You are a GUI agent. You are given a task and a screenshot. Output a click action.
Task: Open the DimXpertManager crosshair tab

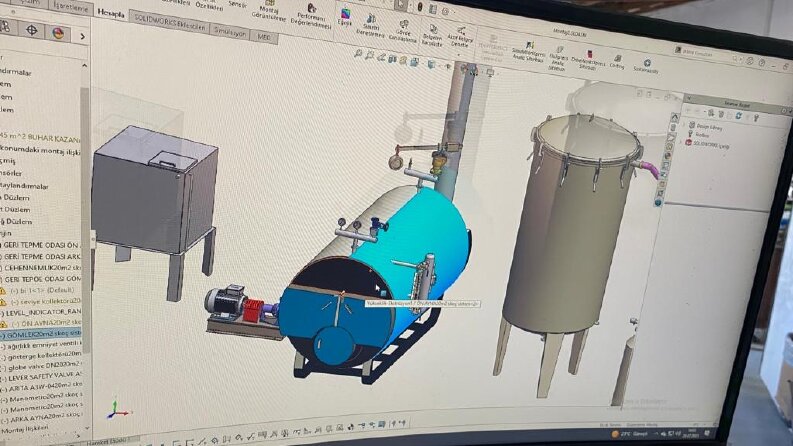(x=31, y=30)
